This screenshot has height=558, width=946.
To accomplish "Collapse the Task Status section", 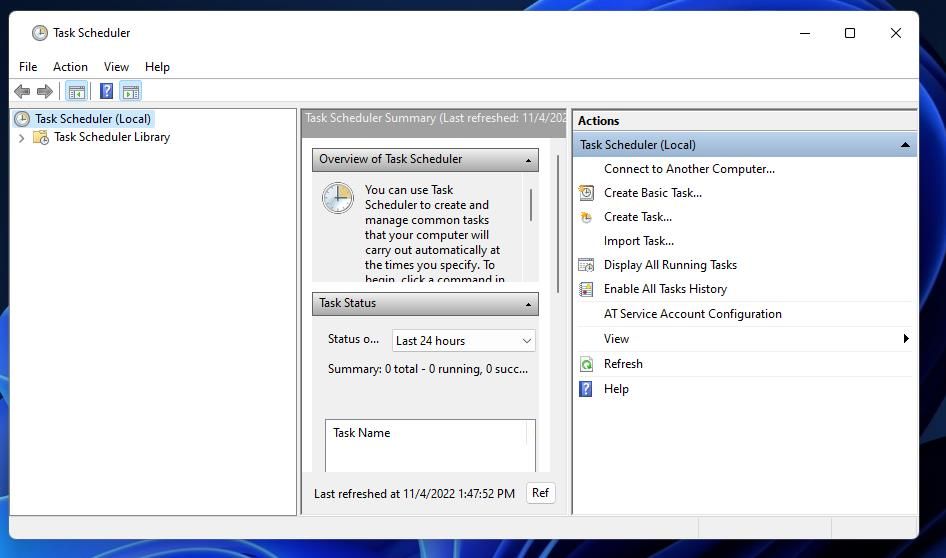I will pos(529,304).
